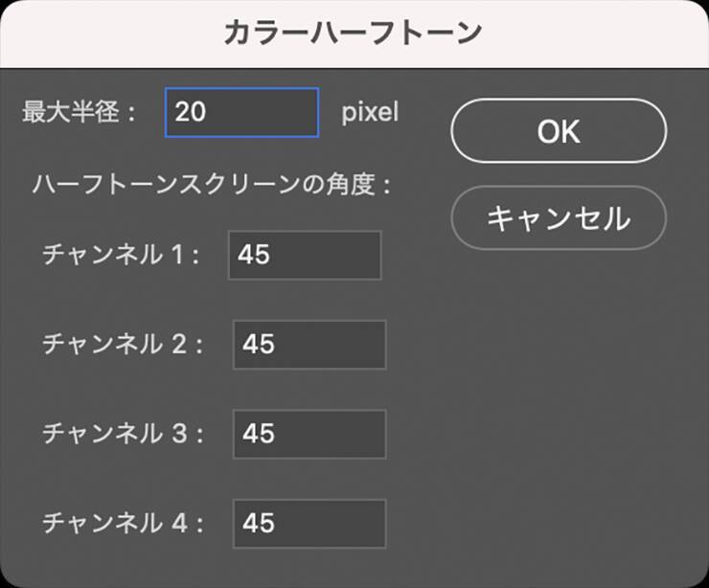Screen dimensions: 709x588
Task: Place cursor on the value 20
Action: [x=191, y=112]
